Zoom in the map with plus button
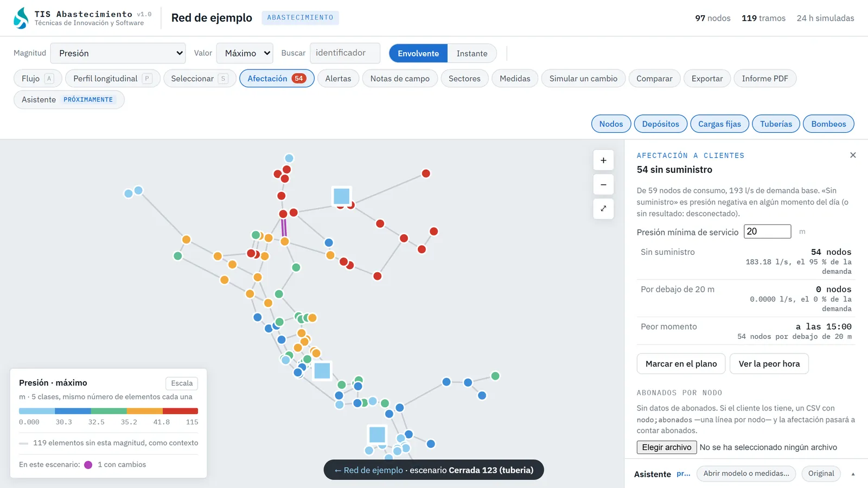The image size is (868, 488). tap(603, 160)
